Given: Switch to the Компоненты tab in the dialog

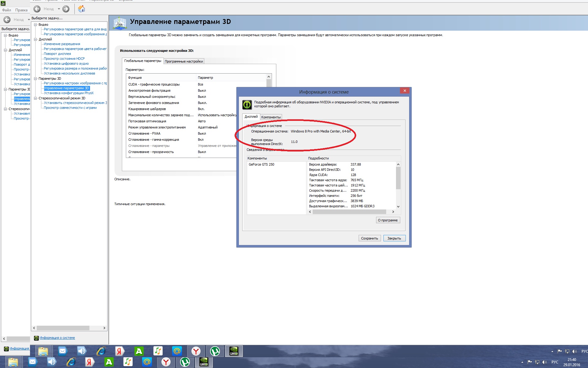Looking at the screenshot, I should 271,117.
